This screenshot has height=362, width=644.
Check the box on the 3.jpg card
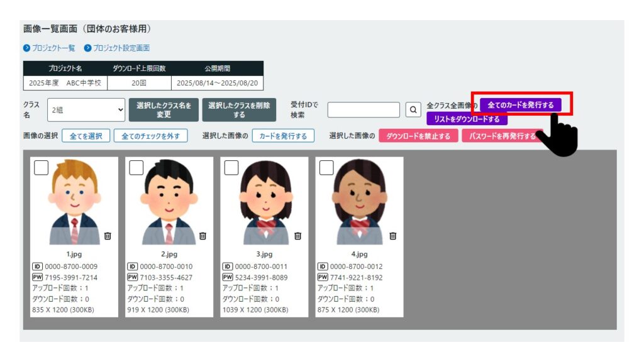click(231, 167)
